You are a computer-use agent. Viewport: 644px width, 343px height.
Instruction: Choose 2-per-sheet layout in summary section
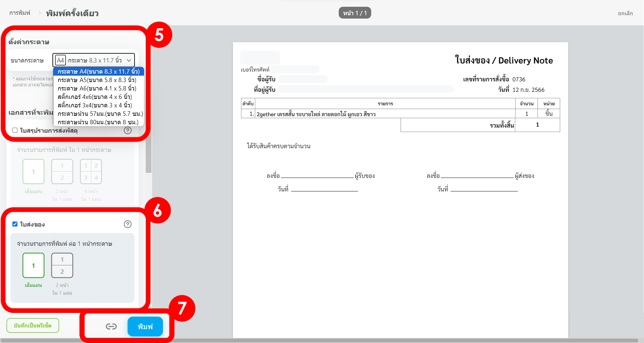coord(62,171)
